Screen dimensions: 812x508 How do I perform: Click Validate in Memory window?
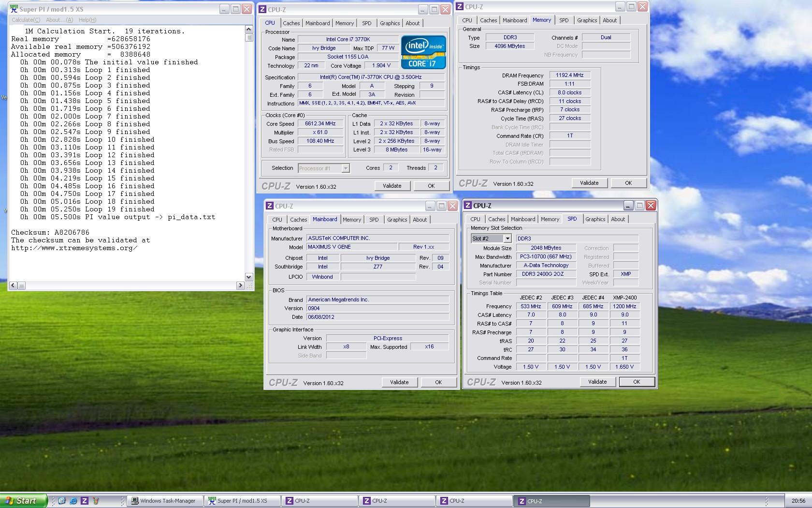click(x=589, y=183)
